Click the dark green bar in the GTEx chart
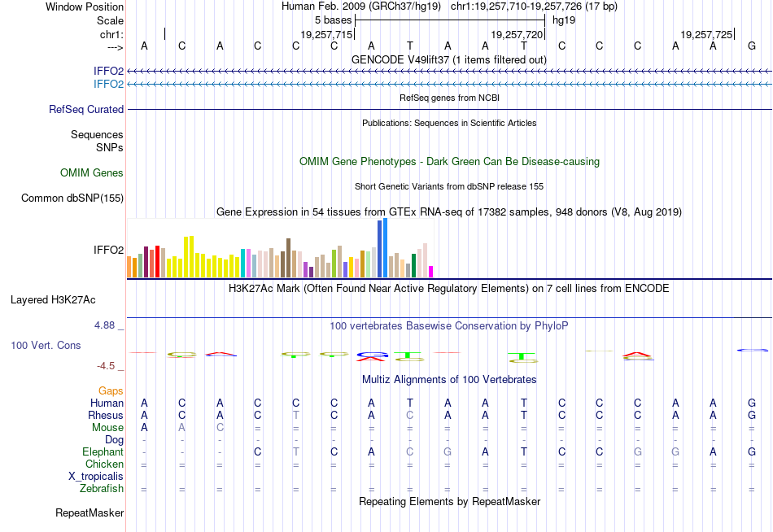Viewport: 773px width, 532px height. [x=413, y=265]
